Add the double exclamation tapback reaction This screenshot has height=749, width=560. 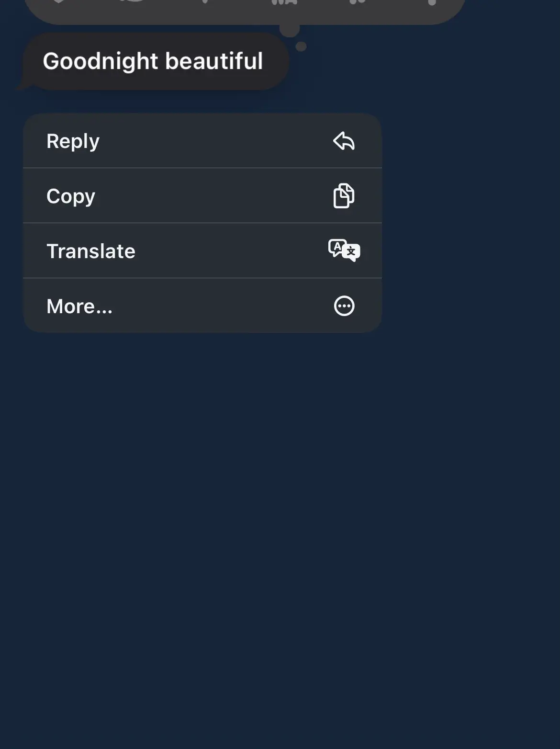[357, 3]
